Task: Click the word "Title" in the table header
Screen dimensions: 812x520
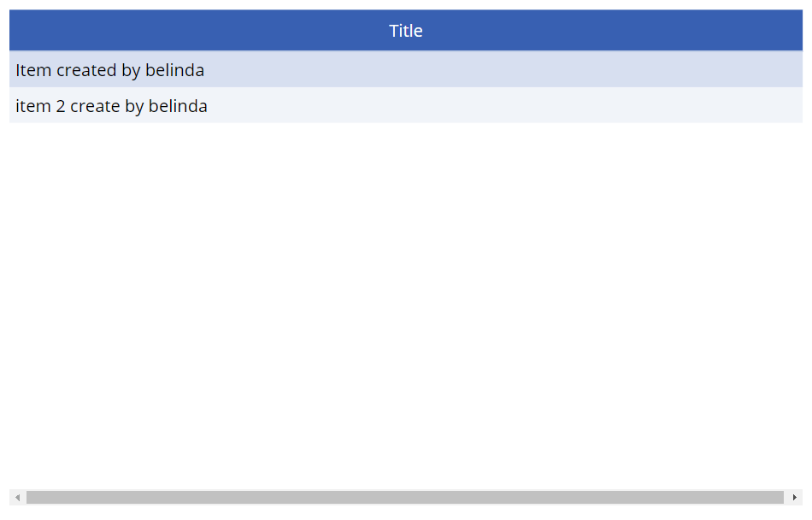Action: [x=405, y=31]
